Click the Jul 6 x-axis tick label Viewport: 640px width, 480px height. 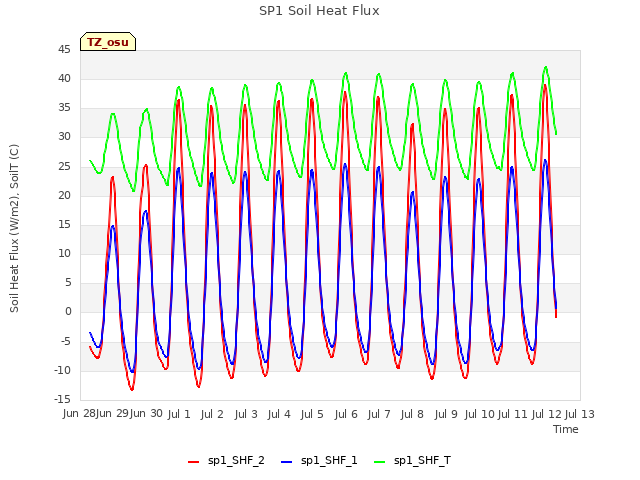point(346,414)
